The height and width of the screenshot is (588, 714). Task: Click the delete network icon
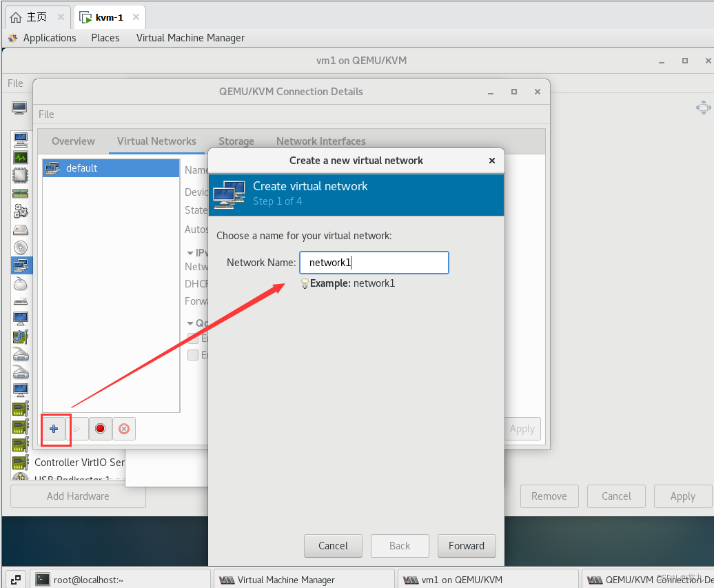point(124,429)
